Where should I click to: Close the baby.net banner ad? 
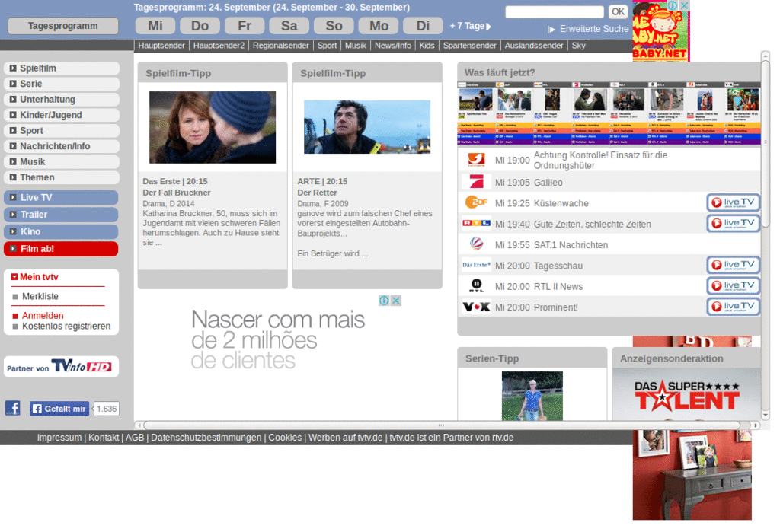pyautogui.click(x=685, y=5)
